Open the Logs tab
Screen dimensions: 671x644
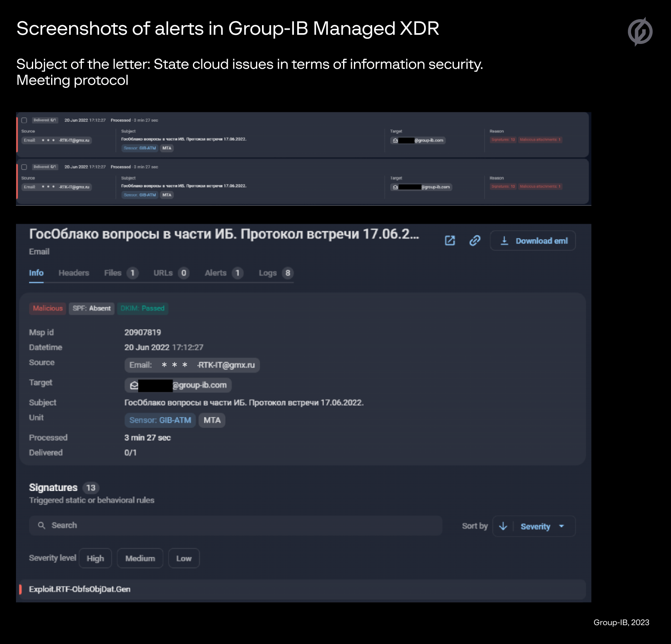click(276, 273)
